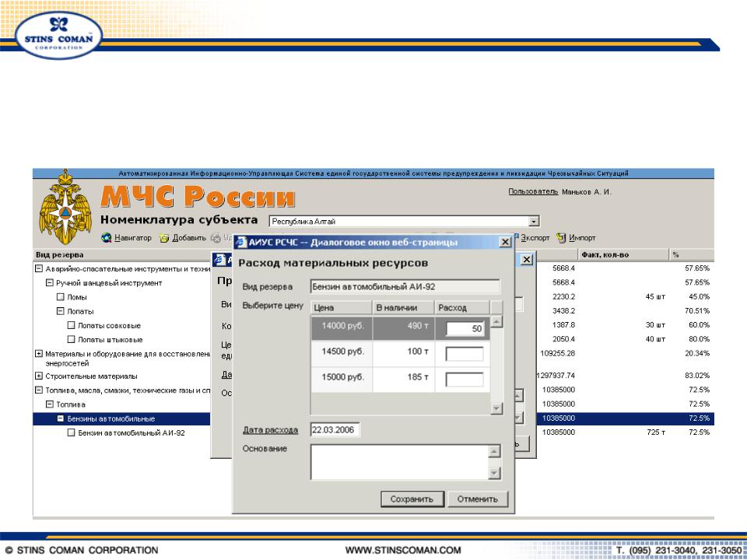Collapse the Топлива tree node

coord(50,404)
